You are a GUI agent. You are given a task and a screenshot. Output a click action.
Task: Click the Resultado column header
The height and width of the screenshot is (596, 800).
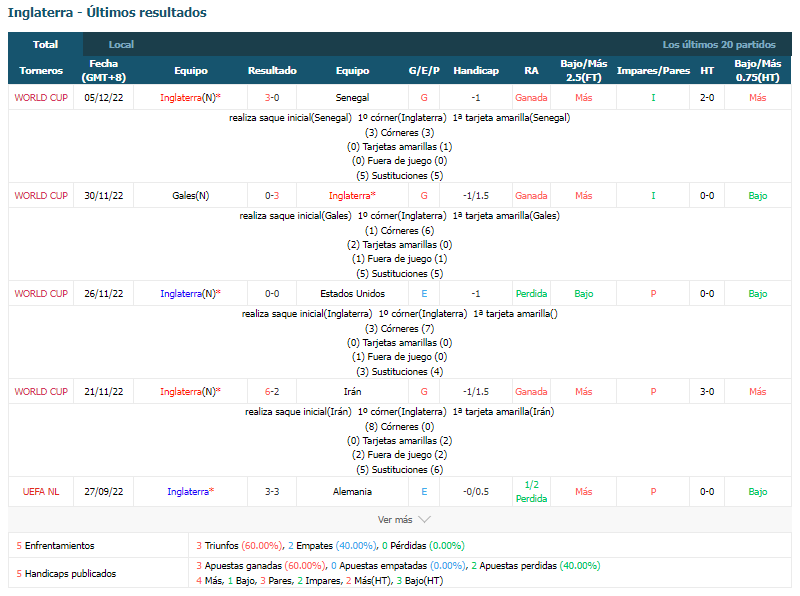[272, 70]
